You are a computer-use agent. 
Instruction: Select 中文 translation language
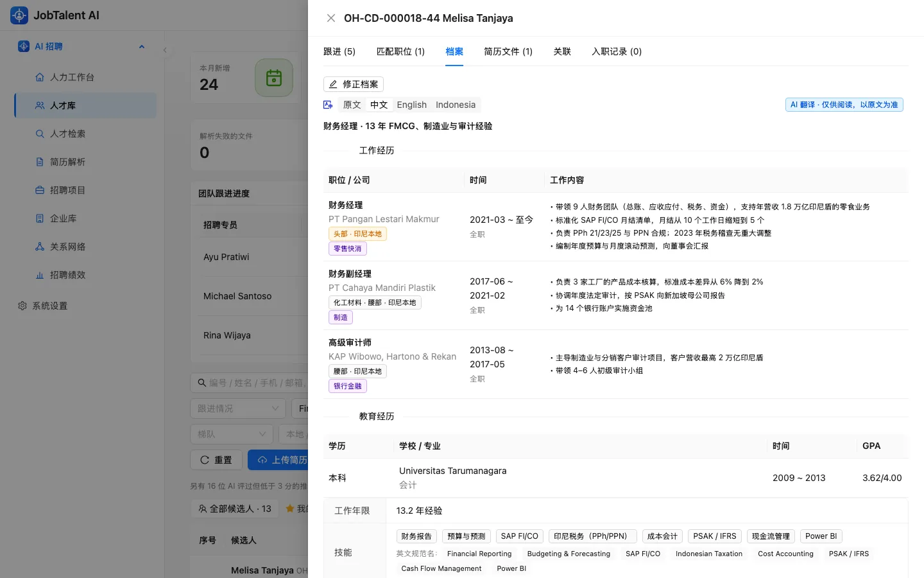[x=379, y=105]
